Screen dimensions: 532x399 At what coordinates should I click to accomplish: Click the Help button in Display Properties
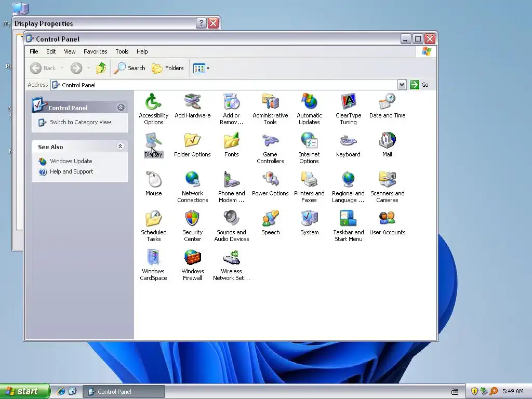pyautogui.click(x=201, y=23)
